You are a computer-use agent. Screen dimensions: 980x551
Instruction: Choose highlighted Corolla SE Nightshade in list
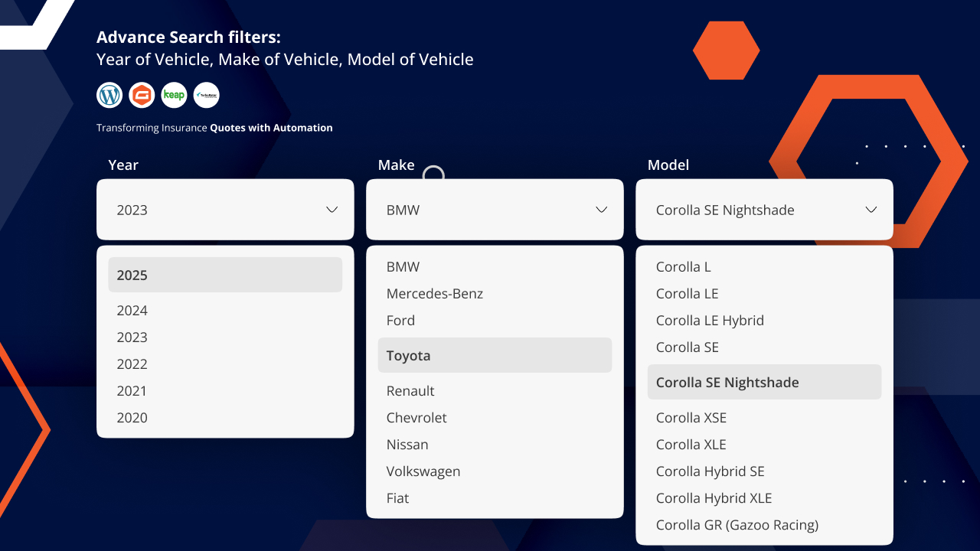click(764, 382)
